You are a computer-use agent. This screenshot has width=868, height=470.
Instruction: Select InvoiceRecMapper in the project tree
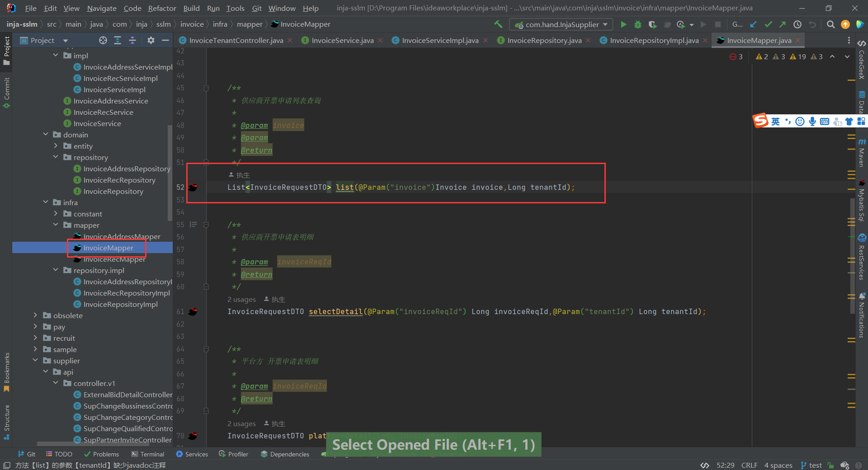point(114,259)
